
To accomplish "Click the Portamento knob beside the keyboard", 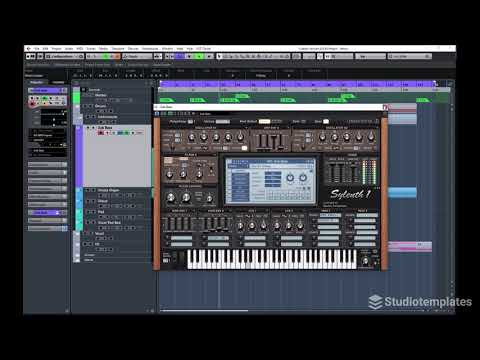I will [366, 261].
